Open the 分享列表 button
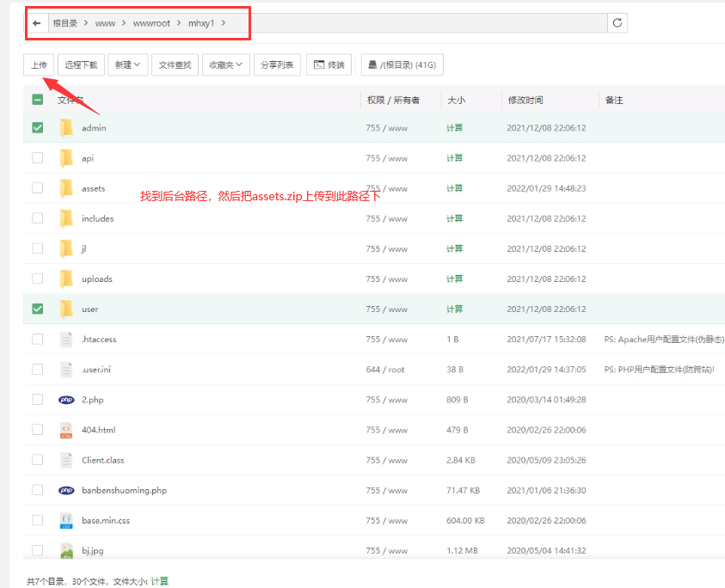The image size is (725, 588). coord(277,64)
